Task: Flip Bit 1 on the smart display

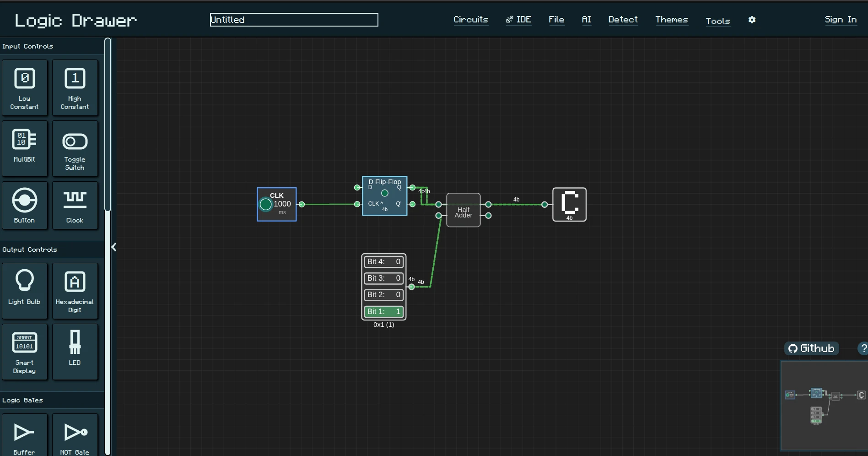Action: pos(383,311)
